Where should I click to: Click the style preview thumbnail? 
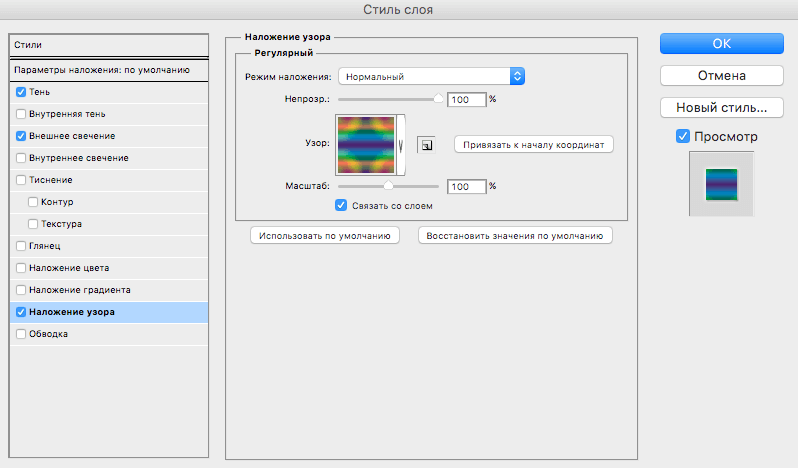point(720,185)
